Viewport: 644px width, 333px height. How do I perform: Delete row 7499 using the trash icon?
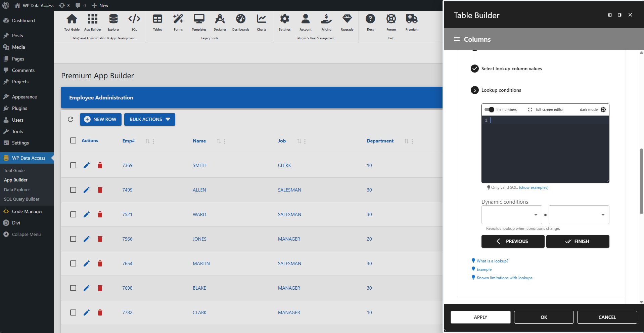click(100, 190)
